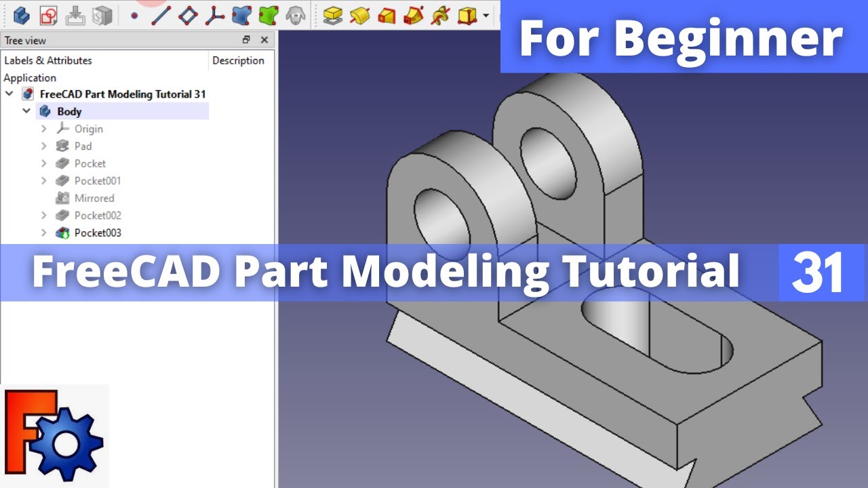Collapse the FreeCAD Part Modeling Tutorial 31 document
This screenshot has width=868, height=488.
click(9, 94)
